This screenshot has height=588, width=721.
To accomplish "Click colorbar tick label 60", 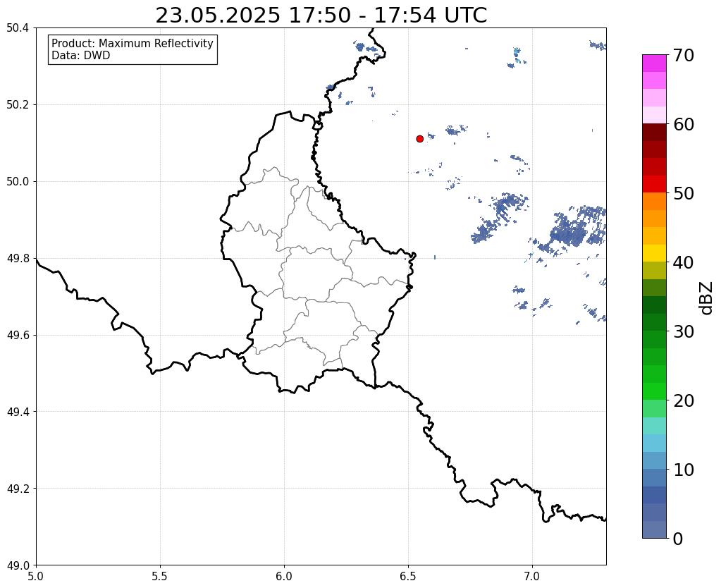I will pos(684,124).
